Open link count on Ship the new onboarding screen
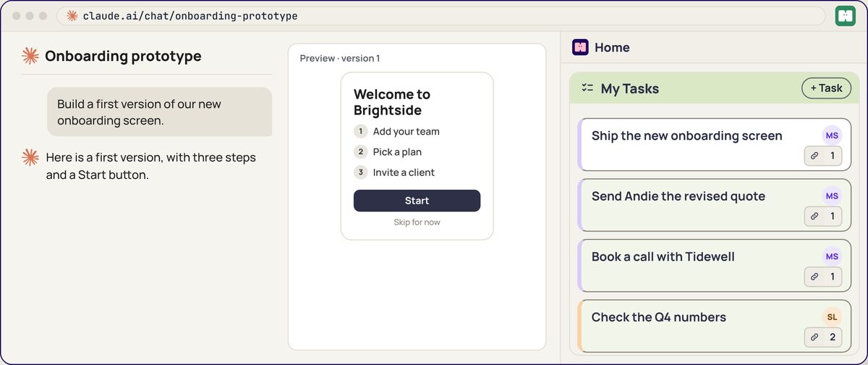 point(823,156)
